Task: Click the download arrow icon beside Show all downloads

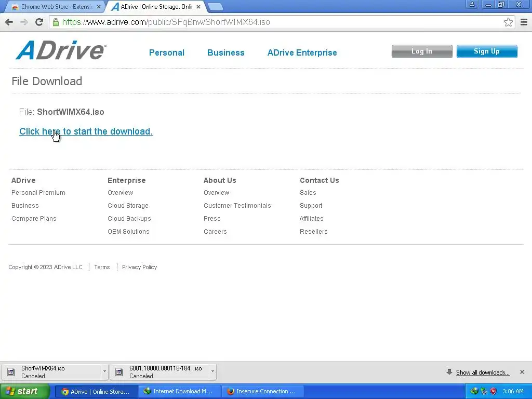Action: (x=449, y=372)
